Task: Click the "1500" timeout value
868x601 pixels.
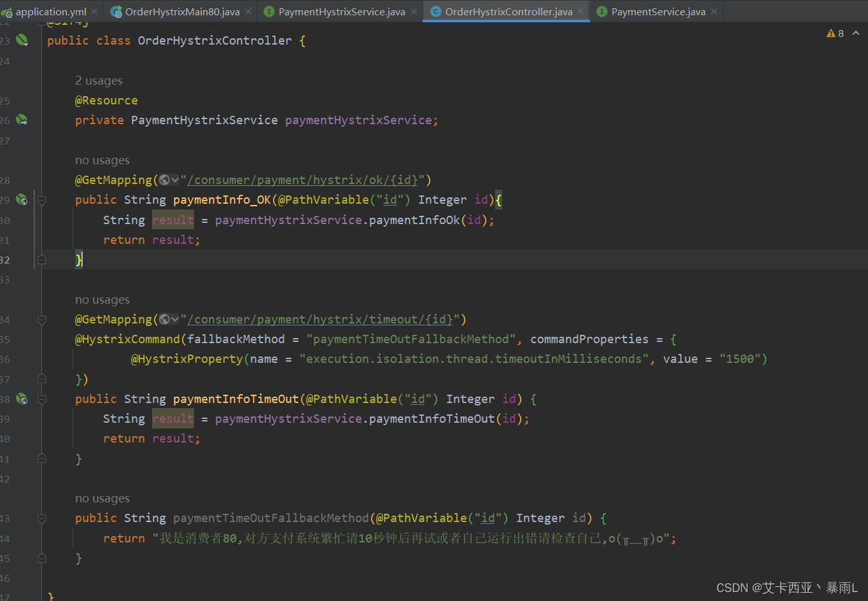Action: coord(740,359)
